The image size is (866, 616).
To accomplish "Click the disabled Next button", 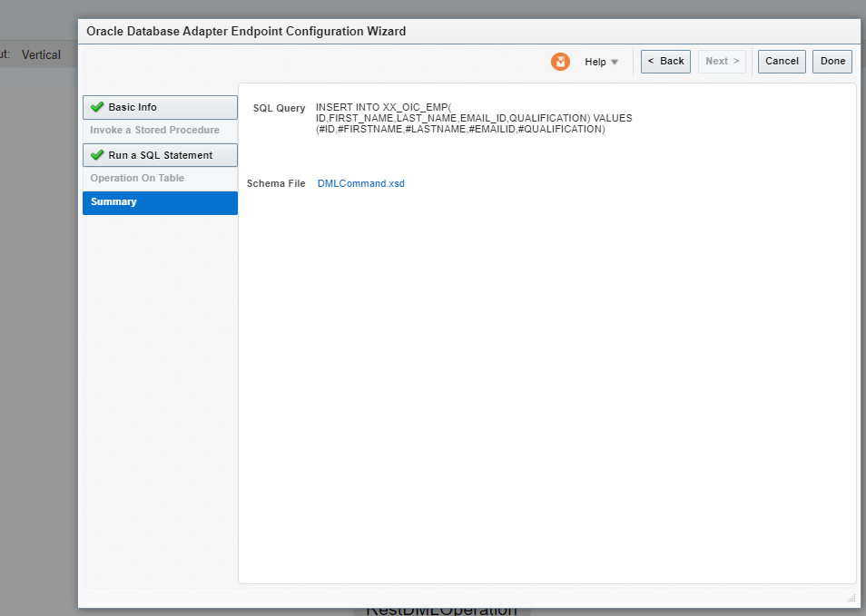I will pyautogui.click(x=722, y=61).
